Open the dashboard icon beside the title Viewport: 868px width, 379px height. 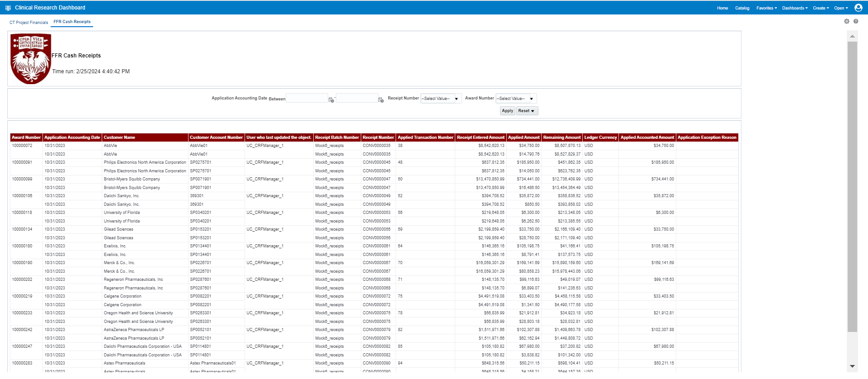pyautogui.click(x=8, y=8)
